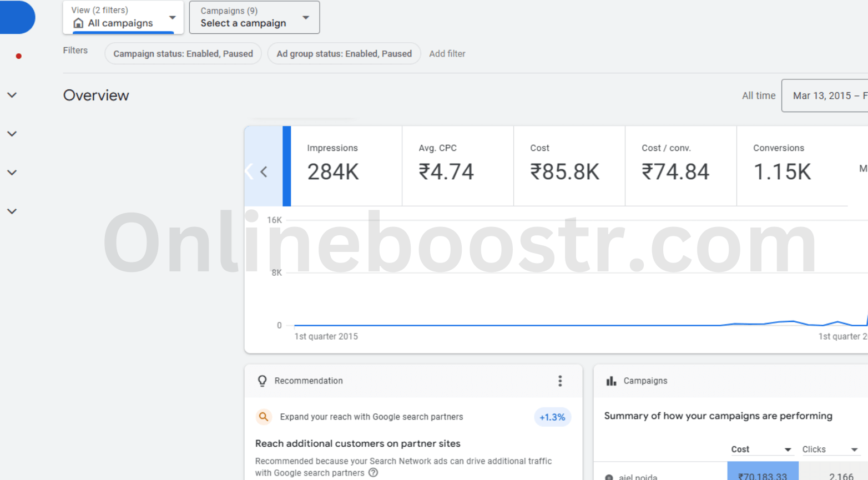Expand the Clicks column metric dropdown

pos(854,449)
